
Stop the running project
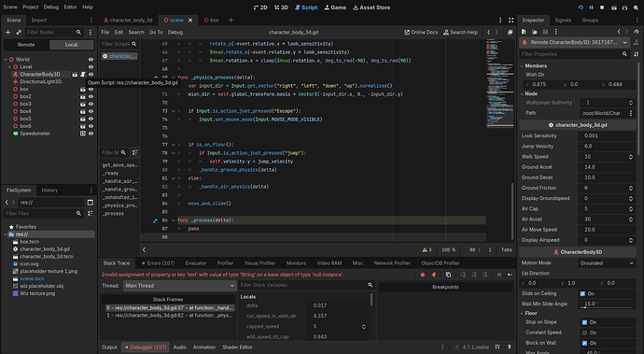pos(602,7)
